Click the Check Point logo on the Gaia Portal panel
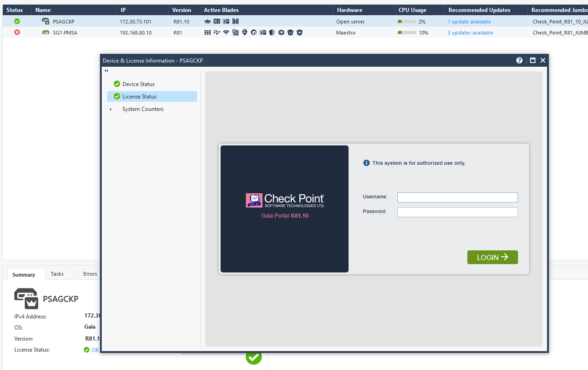The width and height of the screenshot is (588, 370). (x=284, y=200)
